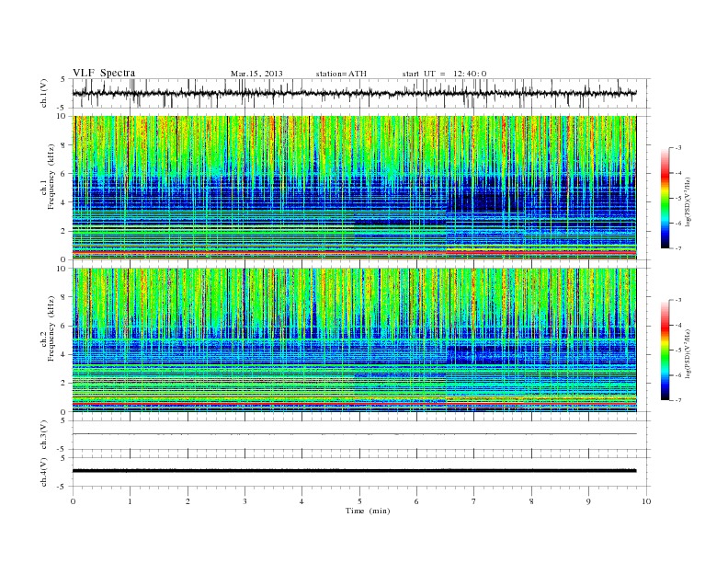The image size is (728, 563).
Task: Click the "station=ATH" header label
Action: [341, 74]
